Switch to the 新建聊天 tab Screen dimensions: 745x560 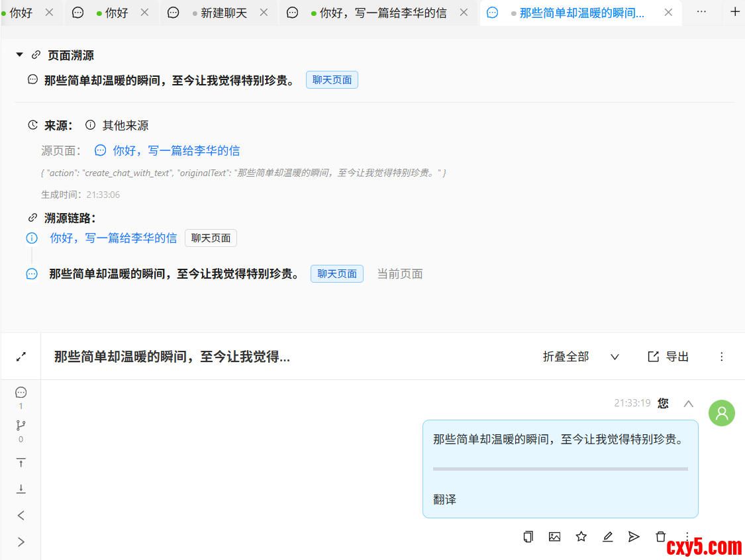[x=223, y=13]
